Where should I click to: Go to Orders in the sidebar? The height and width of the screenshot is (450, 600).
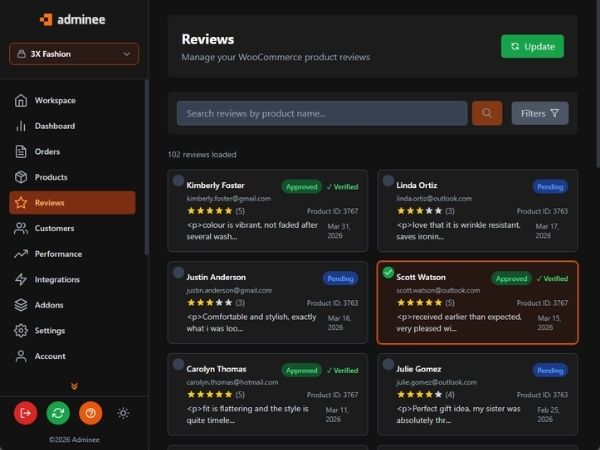point(47,152)
